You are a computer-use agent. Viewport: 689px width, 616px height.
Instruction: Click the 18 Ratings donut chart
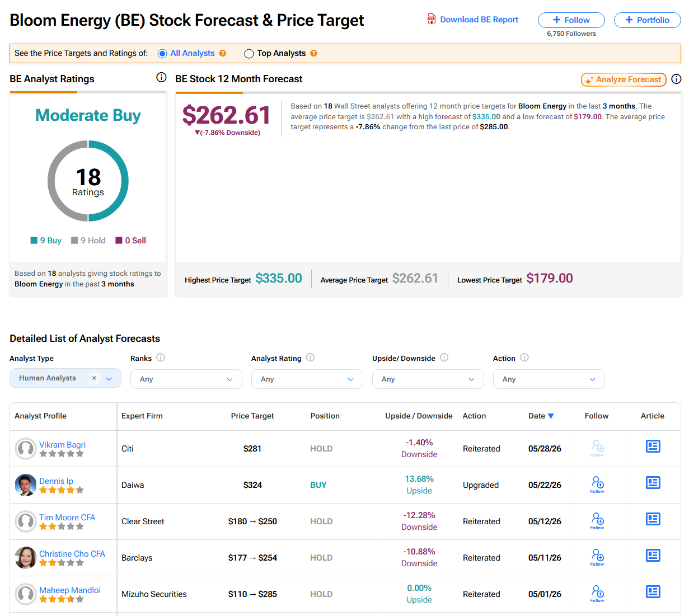point(88,181)
